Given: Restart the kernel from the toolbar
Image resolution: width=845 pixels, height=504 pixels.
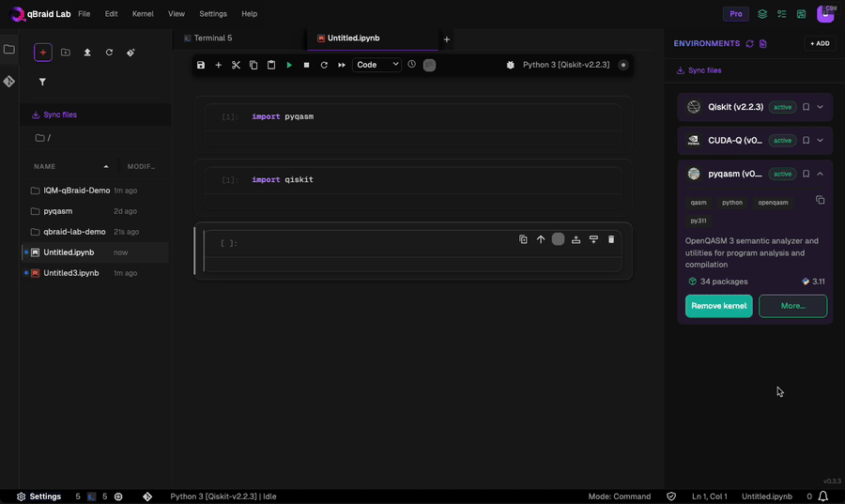Looking at the screenshot, I should [x=324, y=65].
